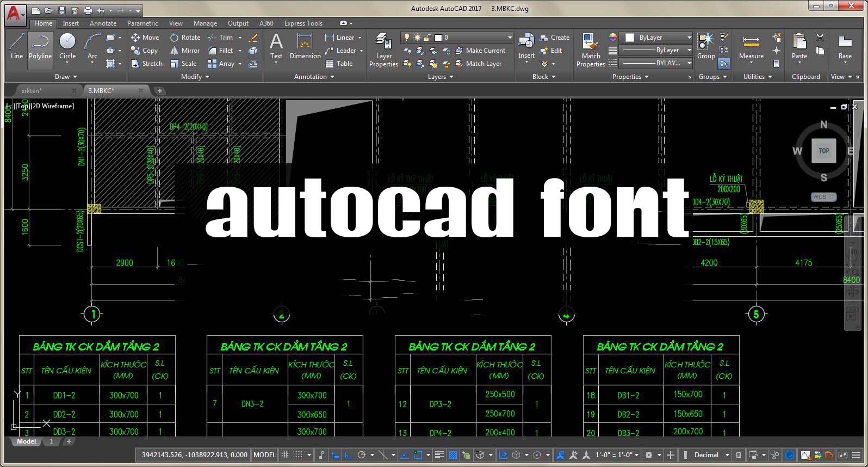This screenshot has width=868, height=467.
Task: Open the layer selection dropdown
Action: [457, 38]
